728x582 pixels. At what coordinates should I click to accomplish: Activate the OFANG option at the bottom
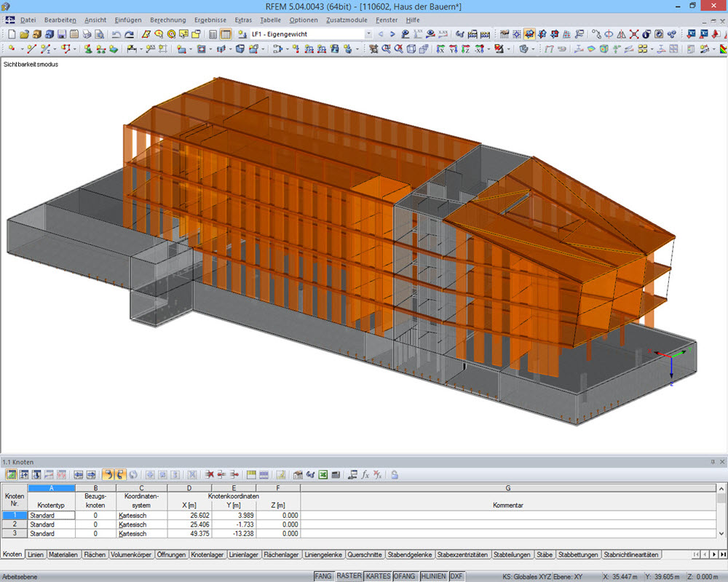coord(403,575)
